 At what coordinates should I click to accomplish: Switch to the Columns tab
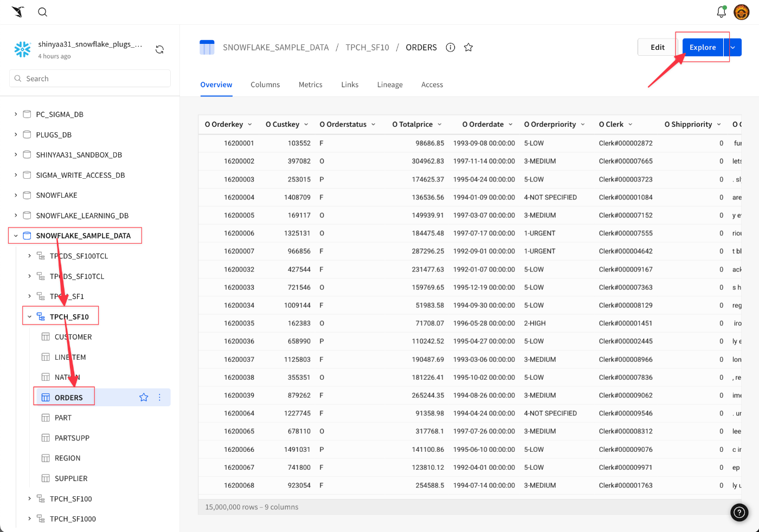(x=265, y=85)
